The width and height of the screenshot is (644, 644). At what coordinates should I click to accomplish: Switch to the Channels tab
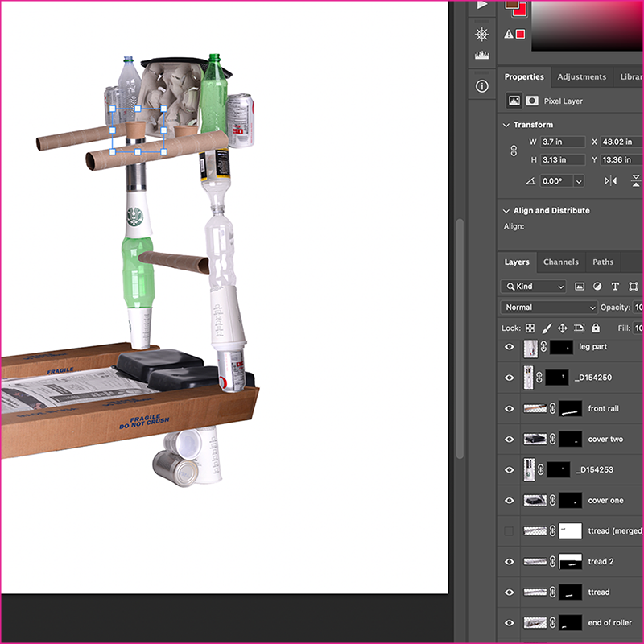(560, 262)
